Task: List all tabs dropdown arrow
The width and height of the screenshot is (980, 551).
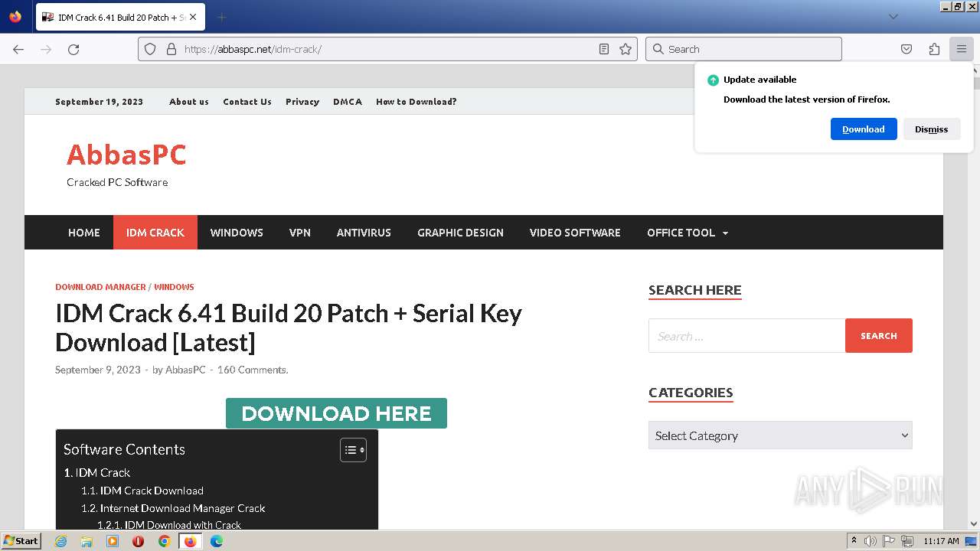Action: (x=893, y=17)
